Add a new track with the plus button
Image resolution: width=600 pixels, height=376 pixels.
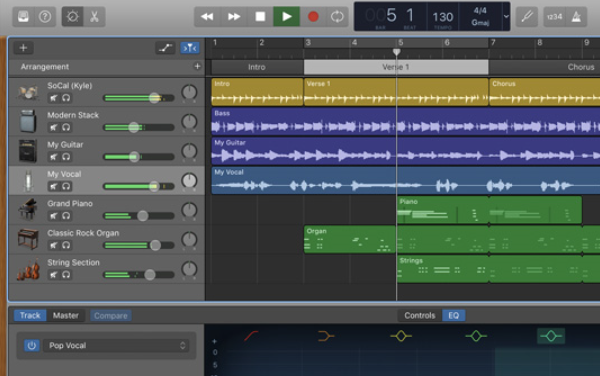[23, 48]
